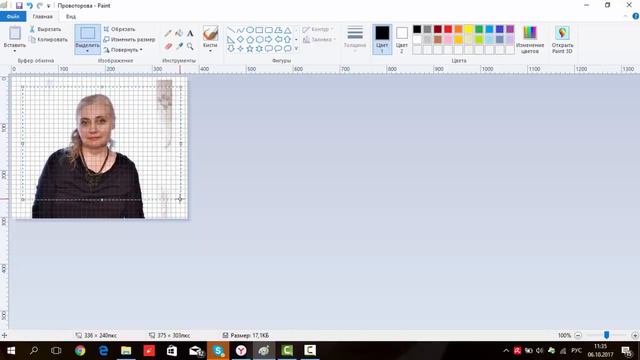Open Paint 3D button
The width and height of the screenshot is (640, 360).
coord(562,40)
